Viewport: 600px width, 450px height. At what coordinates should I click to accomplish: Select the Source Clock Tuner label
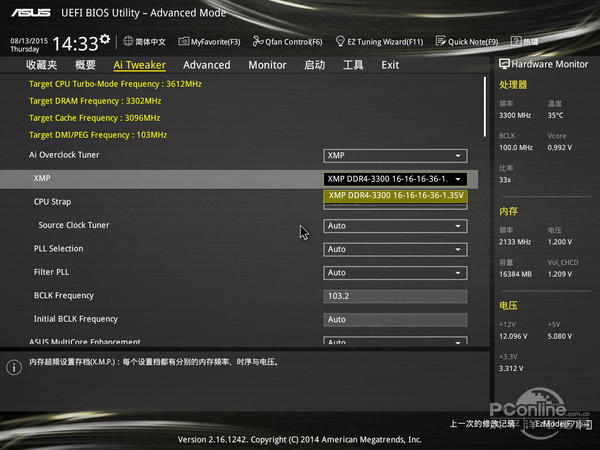(74, 225)
